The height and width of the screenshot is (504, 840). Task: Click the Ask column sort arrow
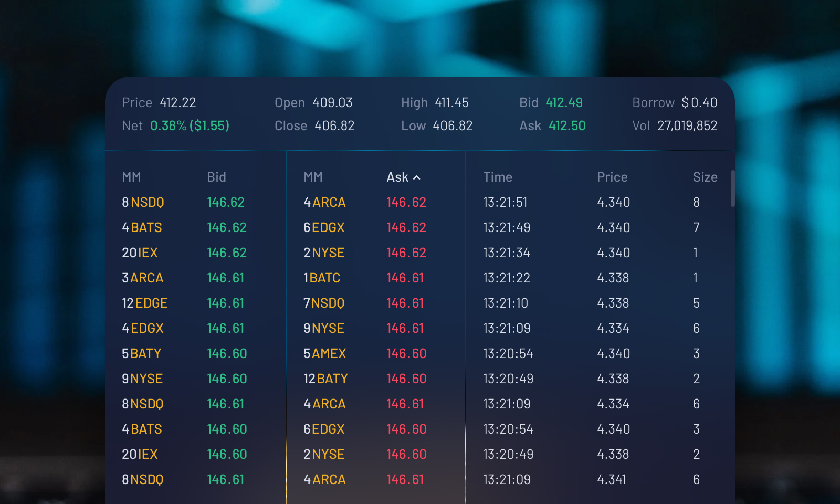[x=417, y=177]
